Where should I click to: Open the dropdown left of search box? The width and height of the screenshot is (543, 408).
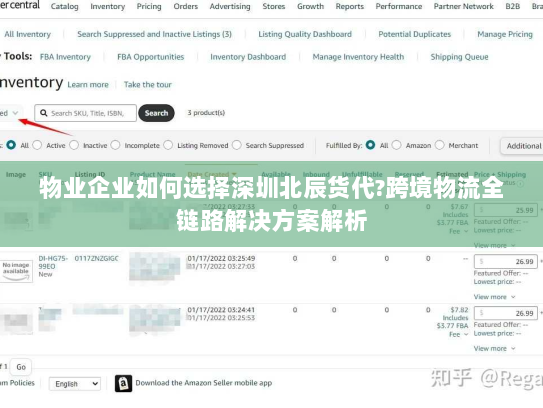tap(10, 113)
